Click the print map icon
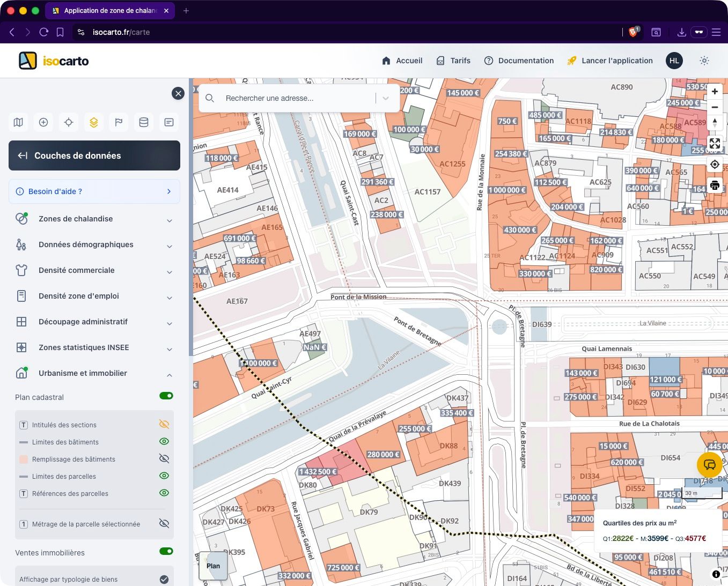The image size is (728, 586). coord(715,186)
